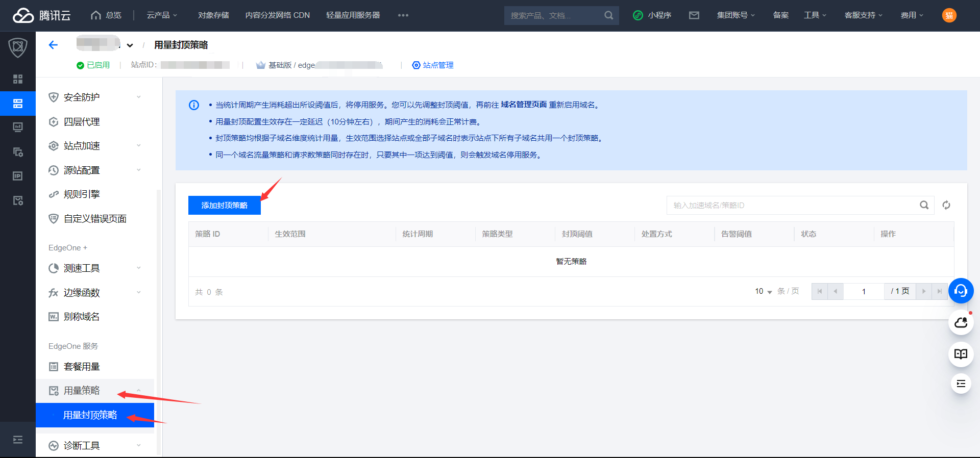Screen dimensions: 980x458
Task: Click the 站点管理 link
Action: pyautogui.click(x=433, y=65)
